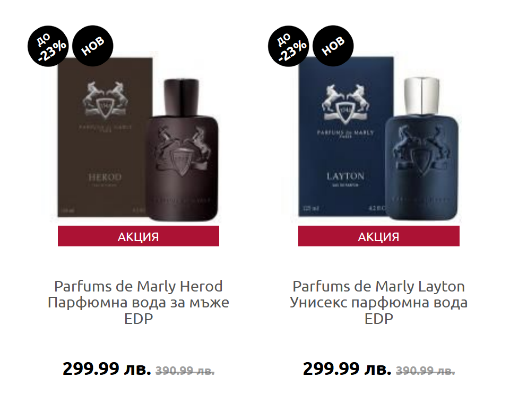This screenshot has height=420, width=510.
Task: Click Herod old price 390.99 лв.
Action: (x=185, y=370)
